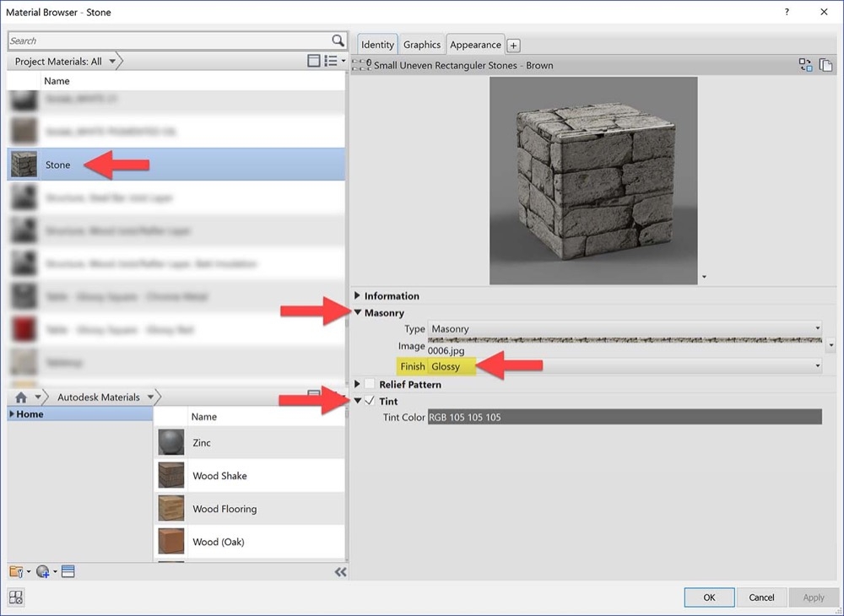Click the Apply button
The height and width of the screenshot is (616, 844).
click(x=813, y=597)
